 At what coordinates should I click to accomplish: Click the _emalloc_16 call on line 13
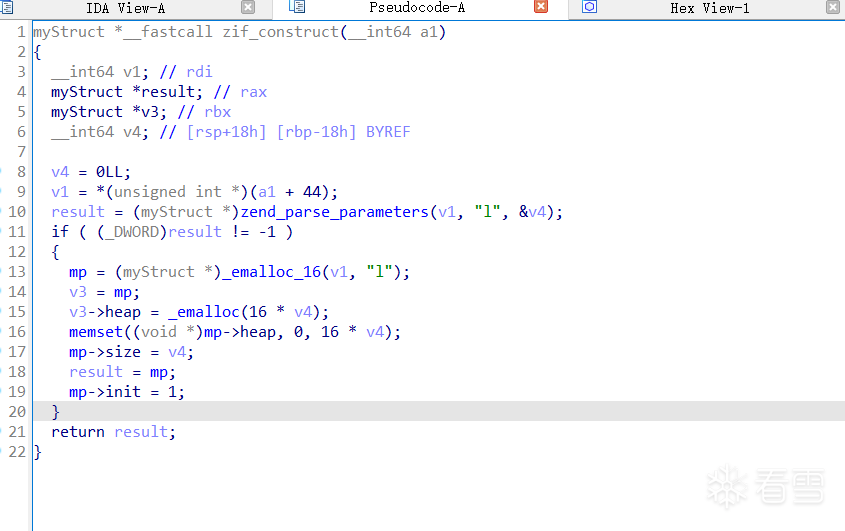[x=272, y=272]
